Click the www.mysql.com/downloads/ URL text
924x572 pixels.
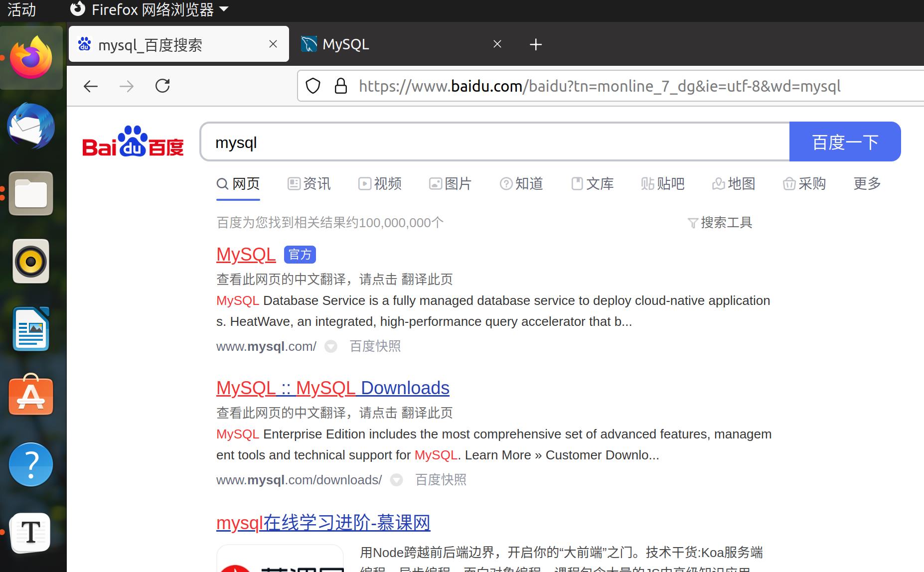[x=299, y=480]
